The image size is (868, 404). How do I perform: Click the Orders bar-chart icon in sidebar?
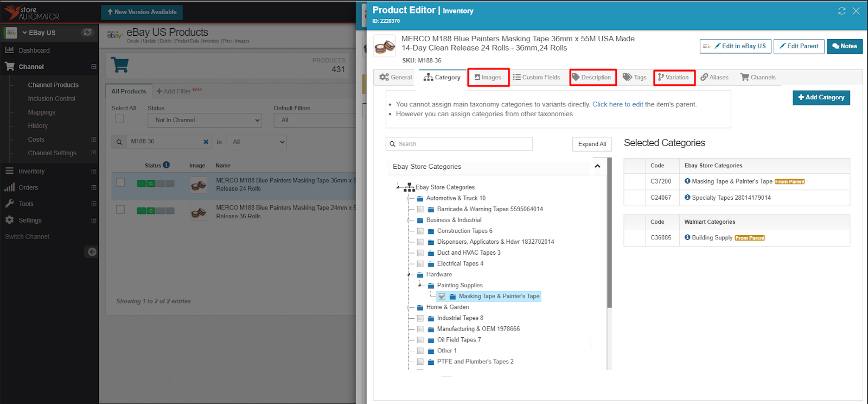(9, 187)
